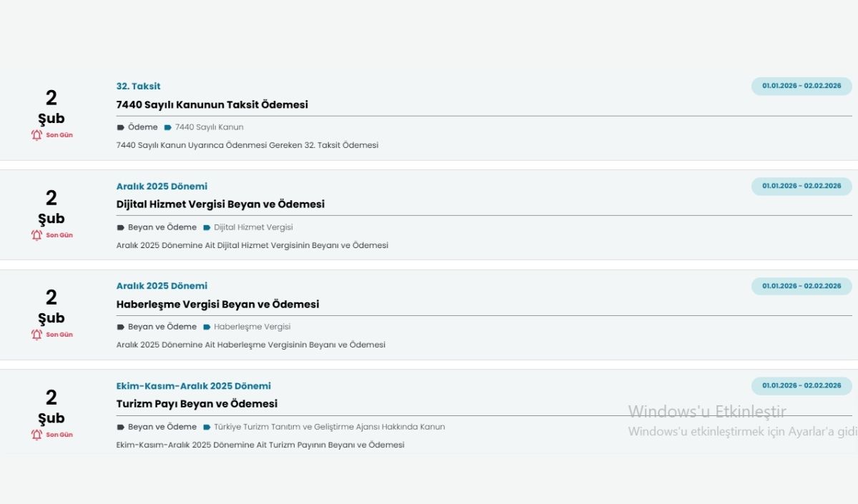Select 'Ekim-Kasım-Aralık 2025 Dönemi' heading
The height and width of the screenshot is (504, 858).
click(193, 386)
